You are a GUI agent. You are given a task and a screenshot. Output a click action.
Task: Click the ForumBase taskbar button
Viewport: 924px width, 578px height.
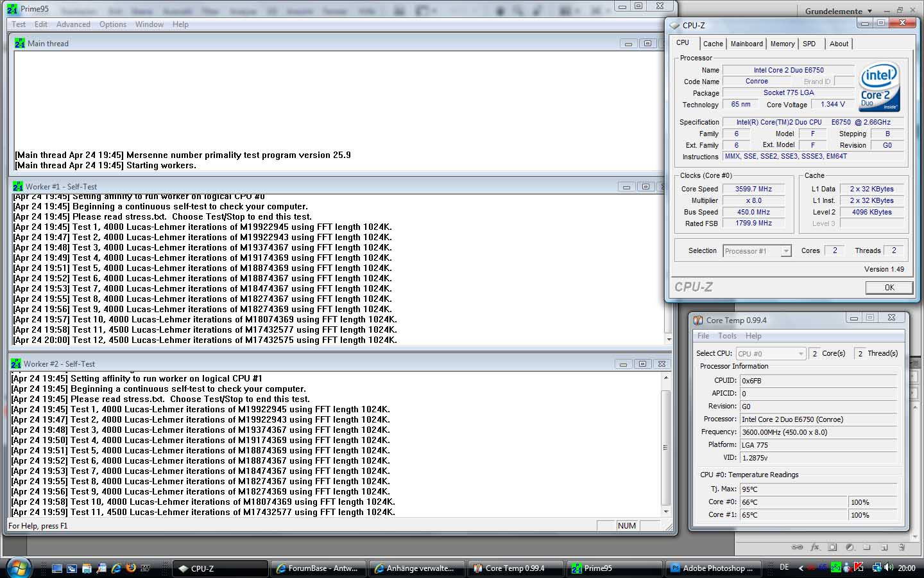click(x=318, y=568)
